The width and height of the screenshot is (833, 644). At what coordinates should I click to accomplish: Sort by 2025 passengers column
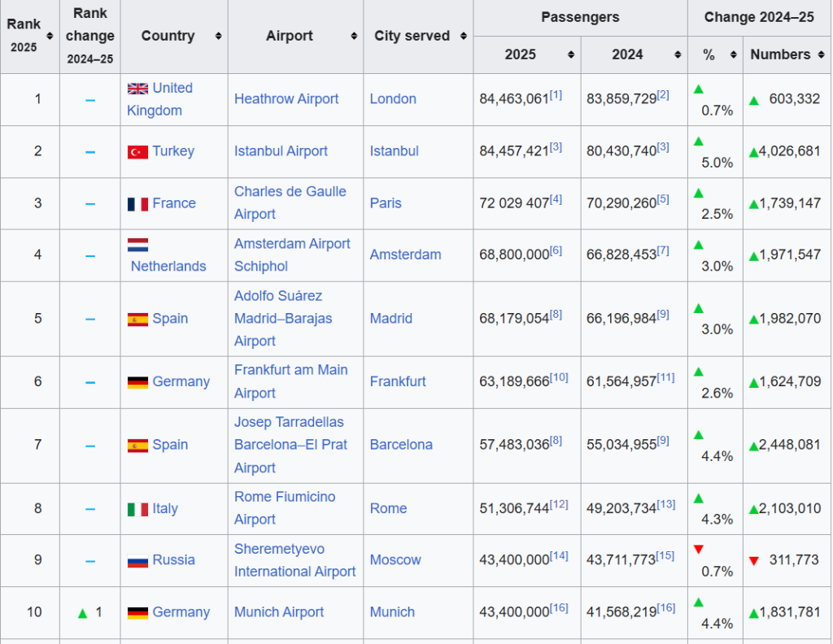click(x=570, y=54)
